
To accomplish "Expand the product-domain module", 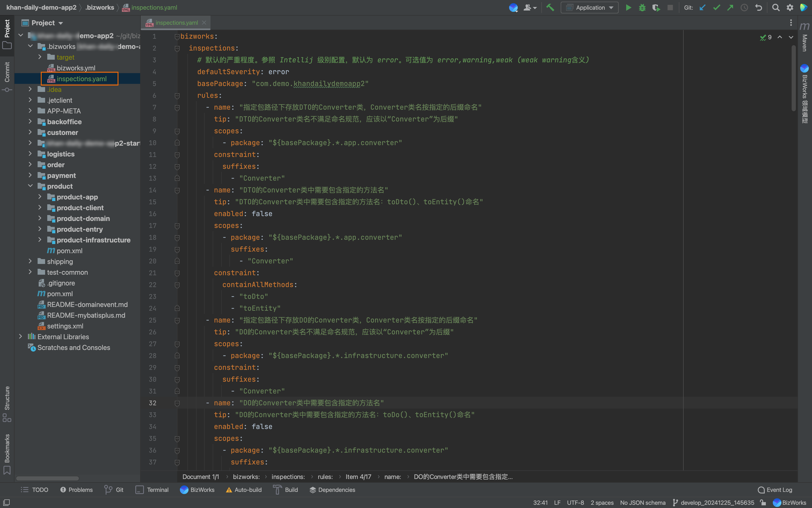I will 39,218.
